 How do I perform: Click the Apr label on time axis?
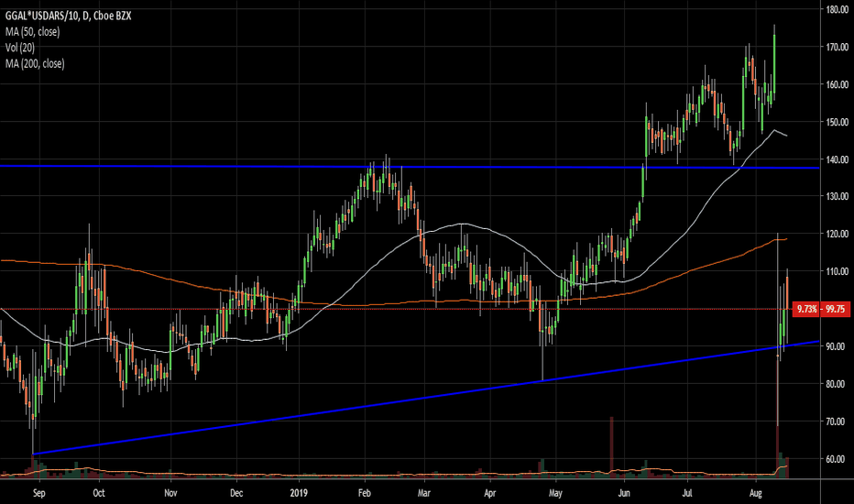pos(489,493)
